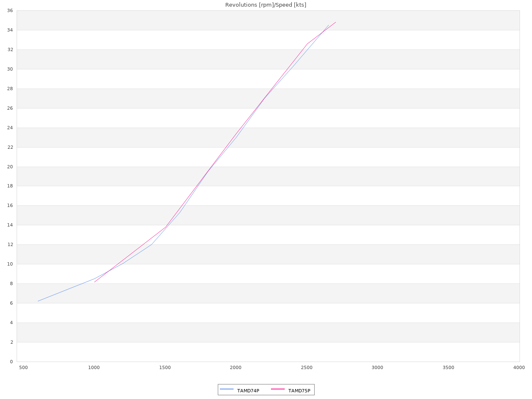
Task: Click the 500 label on the x-axis
Action: tap(23, 367)
